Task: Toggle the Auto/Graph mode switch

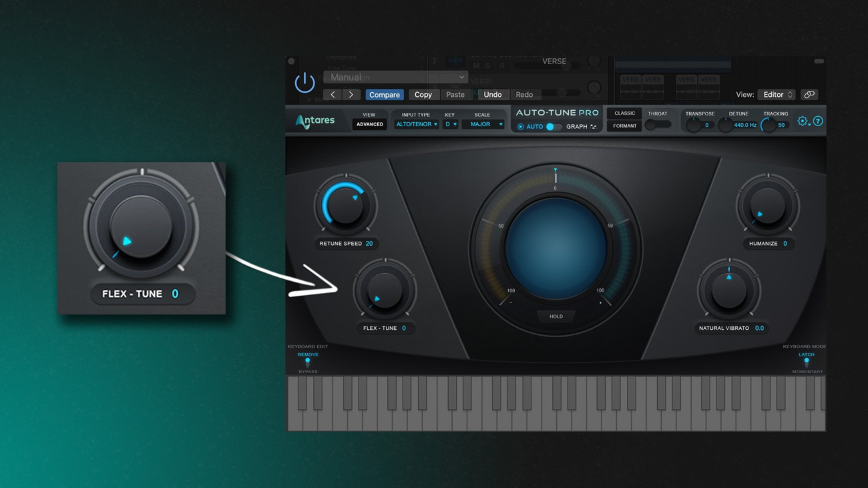Action: [551, 127]
